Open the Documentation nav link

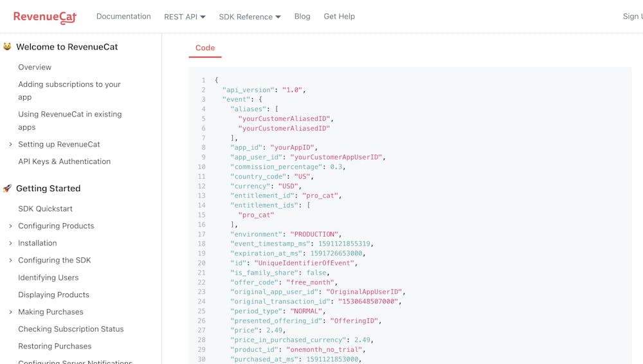pos(123,17)
